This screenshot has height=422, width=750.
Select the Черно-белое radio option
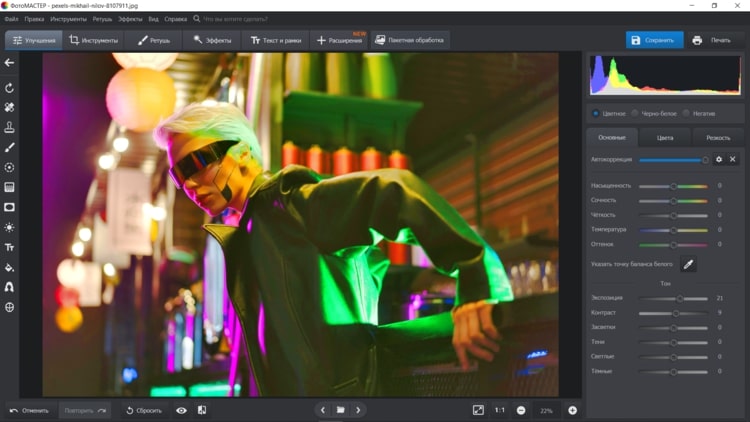tap(635, 113)
